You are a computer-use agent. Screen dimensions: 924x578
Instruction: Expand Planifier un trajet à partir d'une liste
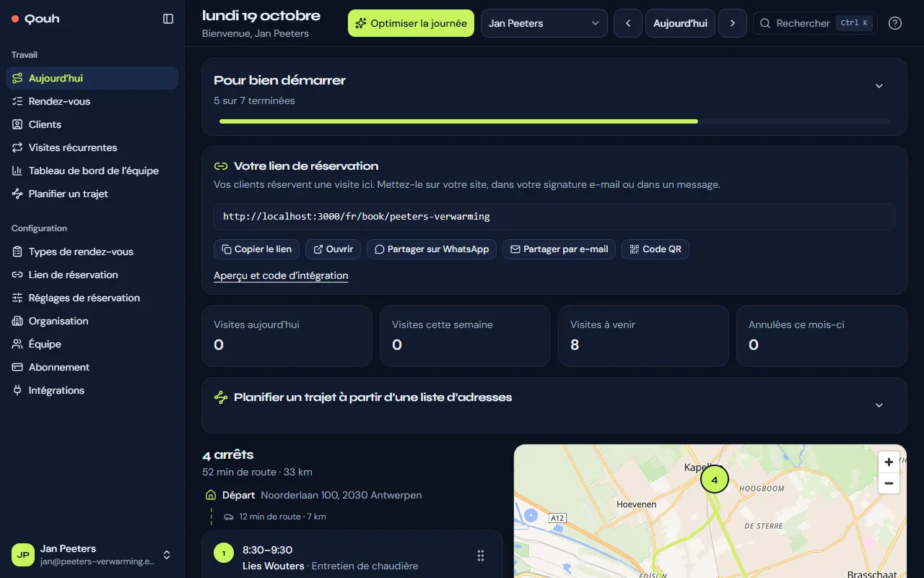[x=879, y=405]
